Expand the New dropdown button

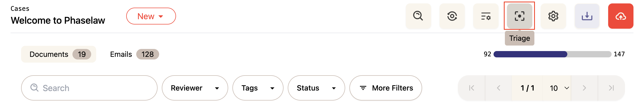pos(151,16)
